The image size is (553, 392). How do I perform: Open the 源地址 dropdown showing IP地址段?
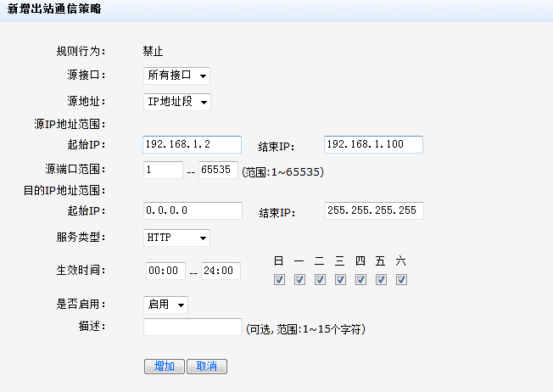coord(177,102)
